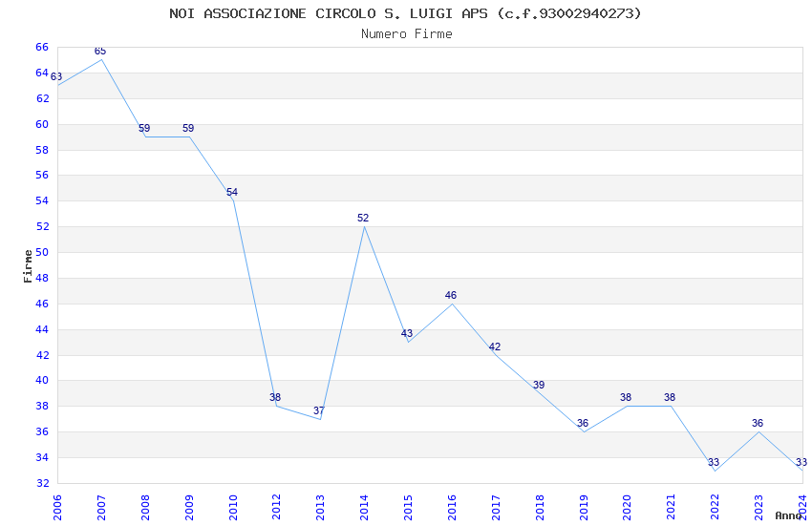This screenshot has width=812, height=525.
Task: Click the horizontal axis title Anno
Action: coord(788,515)
